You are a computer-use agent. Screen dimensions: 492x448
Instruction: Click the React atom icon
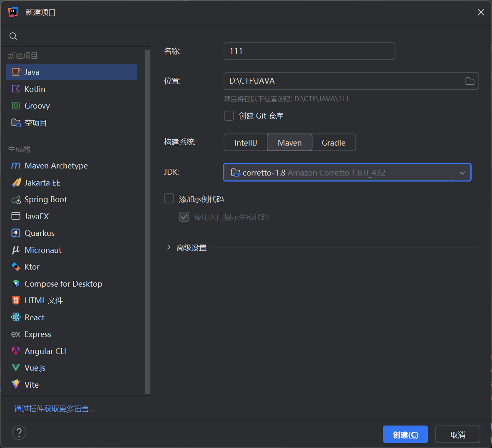click(x=16, y=317)
